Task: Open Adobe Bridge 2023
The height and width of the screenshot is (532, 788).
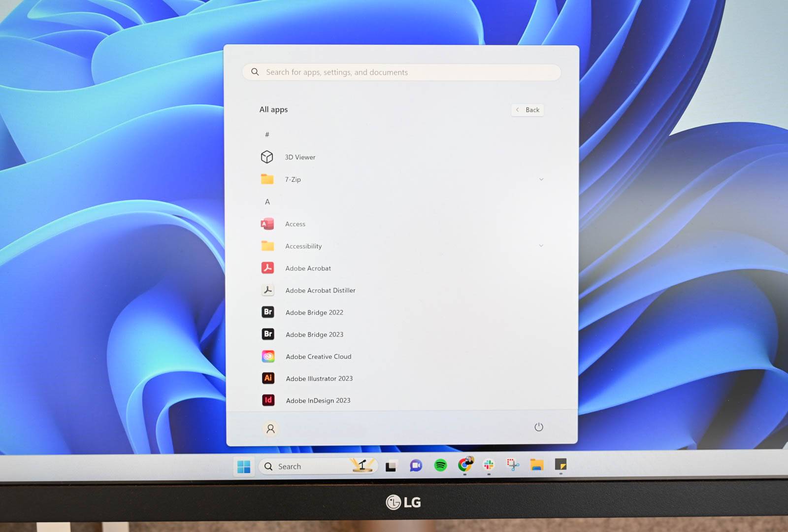Action: click(314, 334)
